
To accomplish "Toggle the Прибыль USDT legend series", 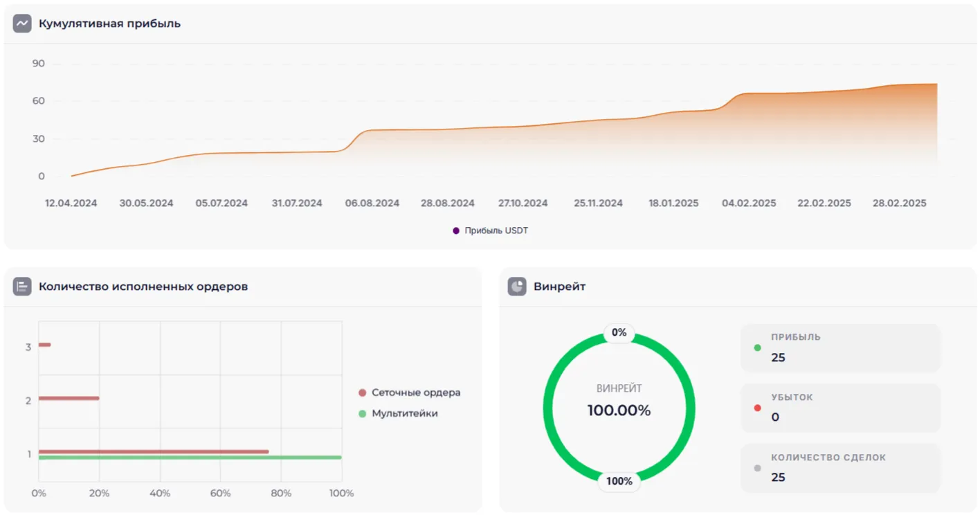I will (491, 231).
